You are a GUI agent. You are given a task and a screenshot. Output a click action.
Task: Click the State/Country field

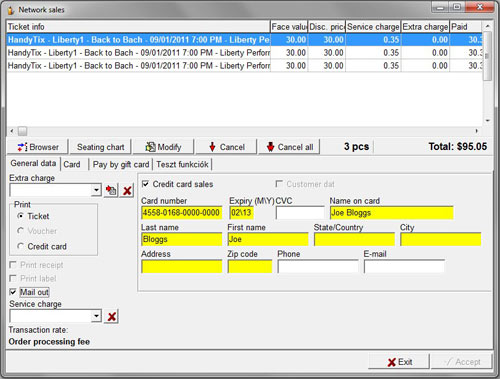pyautogui.click(x=354, y=239)
